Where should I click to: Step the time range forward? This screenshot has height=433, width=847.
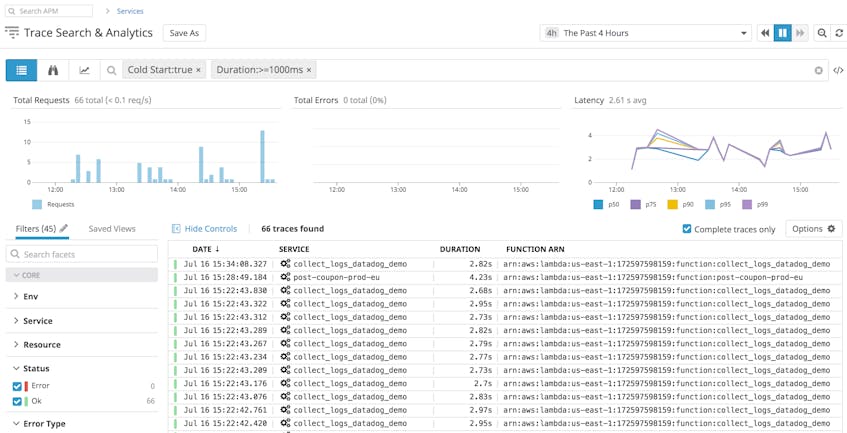tap(800, 33)
